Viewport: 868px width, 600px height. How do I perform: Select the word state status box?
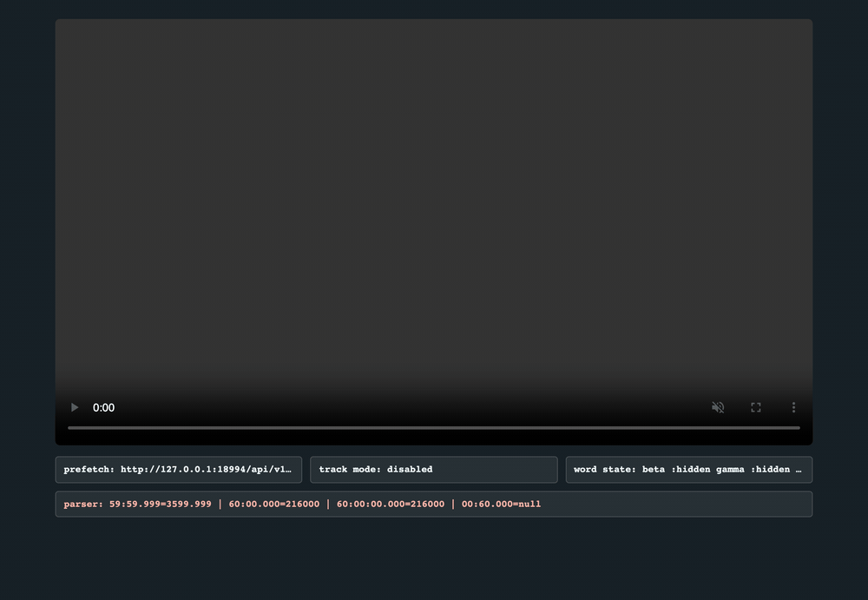(689, 470)
